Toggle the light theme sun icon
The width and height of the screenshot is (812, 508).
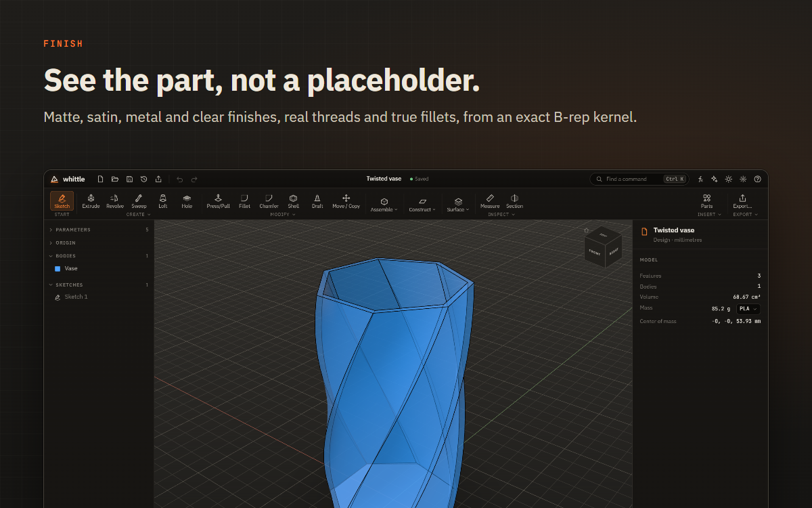click(x=729, y=179)
